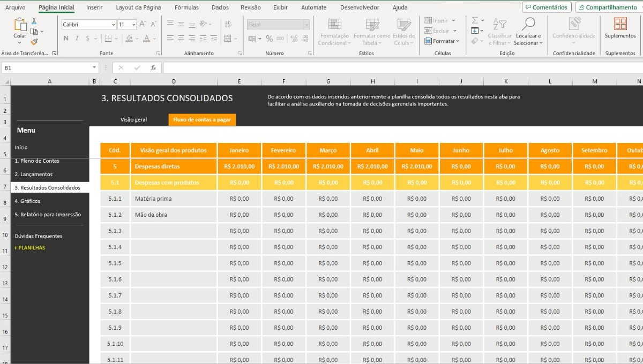This screenshot has width=643, height=364.
Task: Click the Localizar e Selecionar magnifier
Action: tap(528, 24)
